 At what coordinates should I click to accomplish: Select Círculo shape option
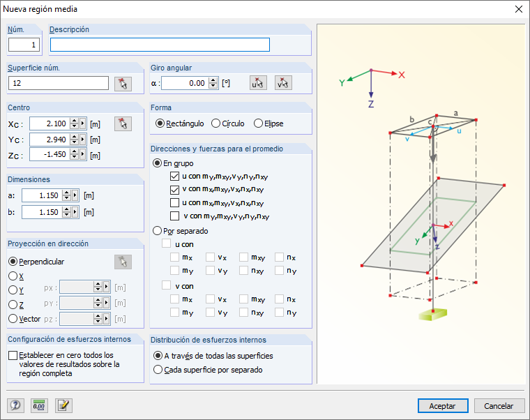(x=228, y=123)
